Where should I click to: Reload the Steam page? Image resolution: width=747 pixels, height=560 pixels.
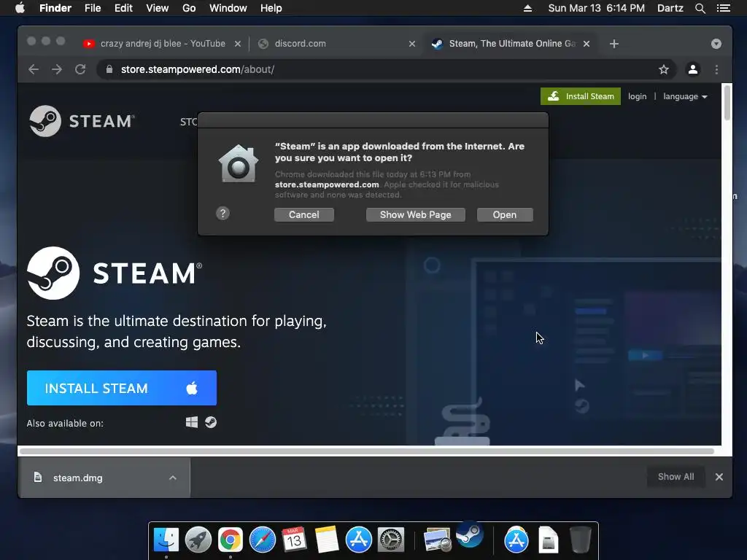click(x=80, y=69)
